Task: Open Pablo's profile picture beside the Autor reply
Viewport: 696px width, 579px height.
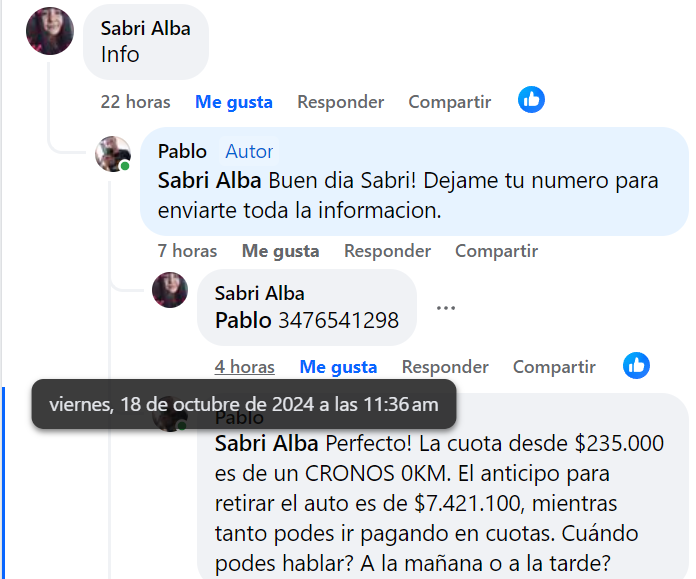Action: pos(113,154)
